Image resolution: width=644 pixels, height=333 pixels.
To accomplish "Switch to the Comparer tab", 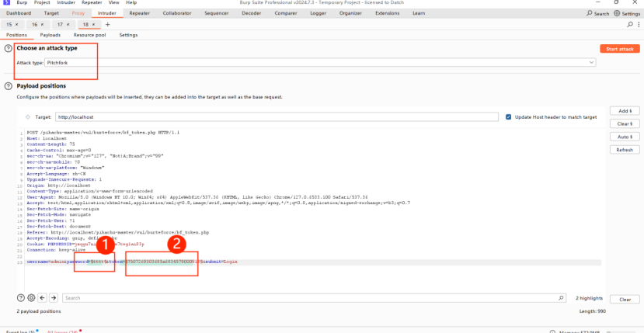I will pyautogui.click(x=286, y=13).
